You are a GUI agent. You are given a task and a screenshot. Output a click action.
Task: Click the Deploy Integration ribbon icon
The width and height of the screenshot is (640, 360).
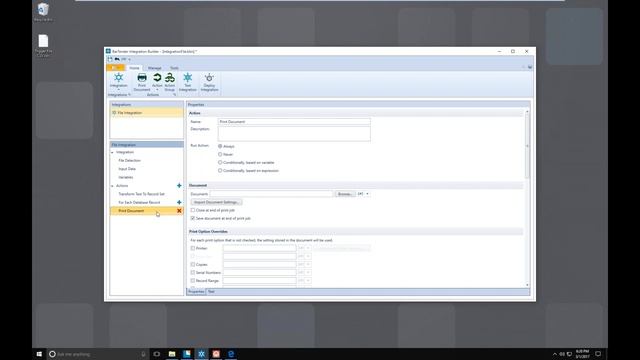(x=209, y=78)
